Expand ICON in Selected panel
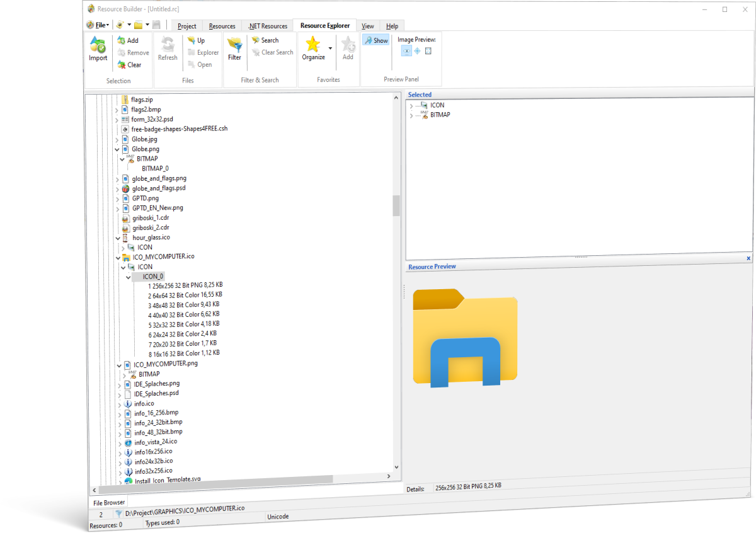This screenshot has height=533, width=756. pos(411,106)
